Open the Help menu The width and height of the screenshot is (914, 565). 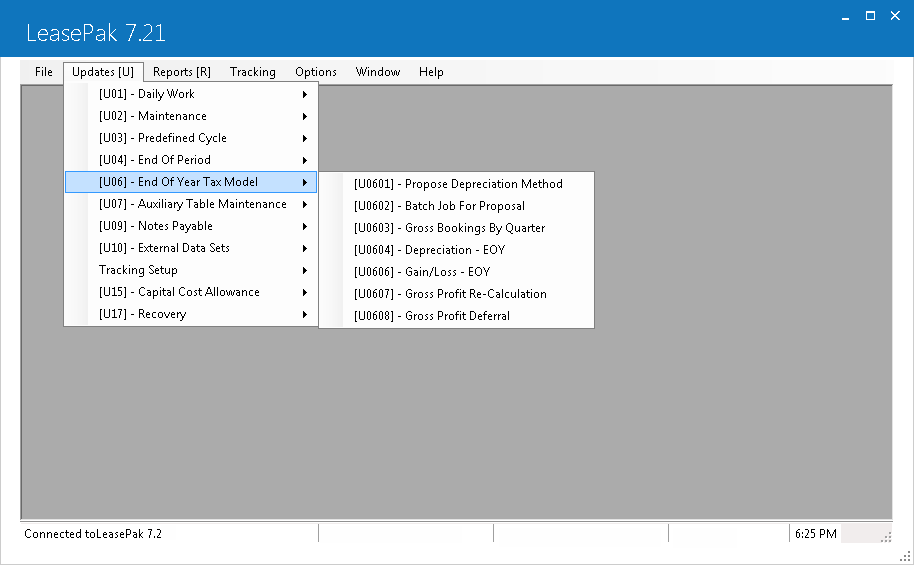[431, 72]
